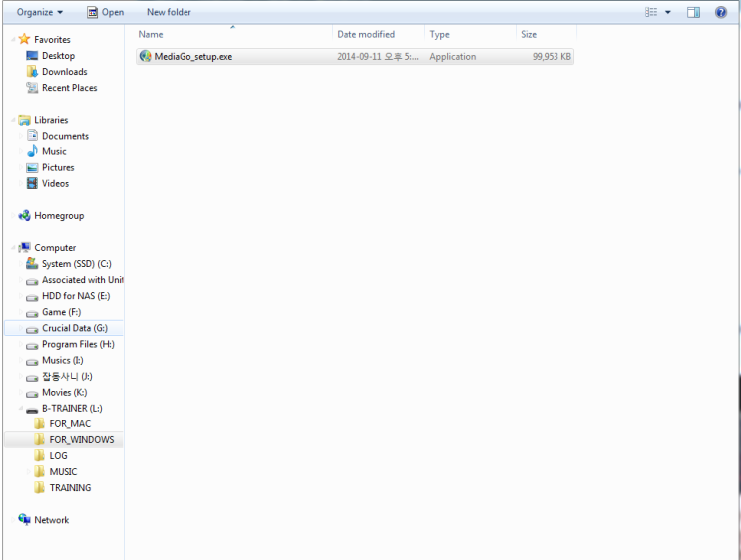Open the Associated with Unit drive

[82, 280]
